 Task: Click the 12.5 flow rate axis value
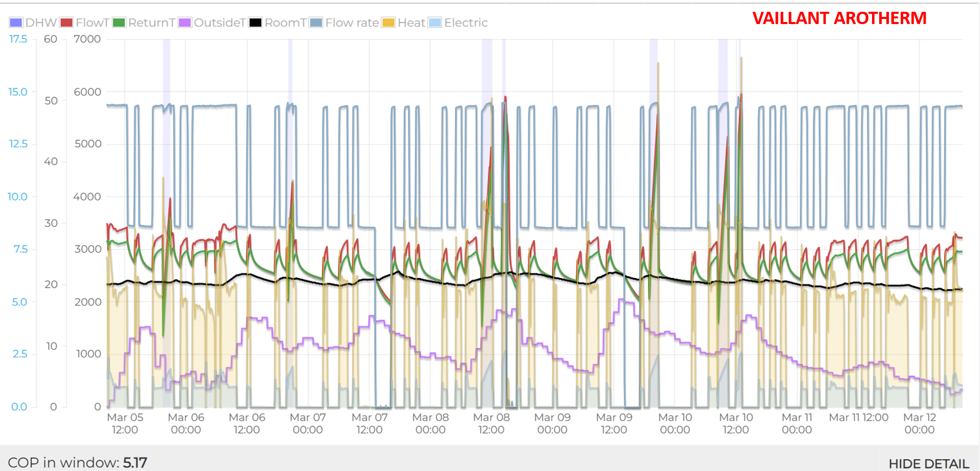click(18, 144)
